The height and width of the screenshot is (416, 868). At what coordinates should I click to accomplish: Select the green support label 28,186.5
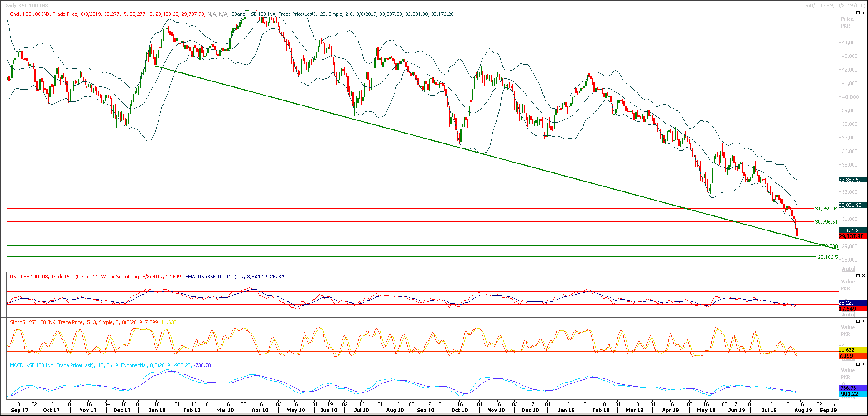pos(828,257)
